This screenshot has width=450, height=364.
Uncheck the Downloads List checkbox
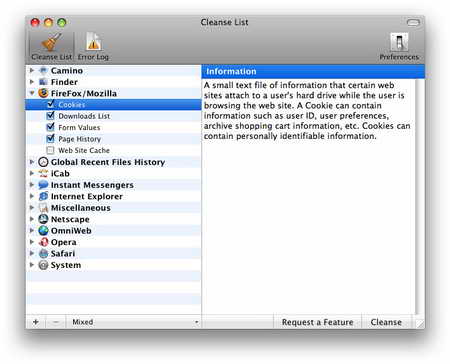coord(50,116)
